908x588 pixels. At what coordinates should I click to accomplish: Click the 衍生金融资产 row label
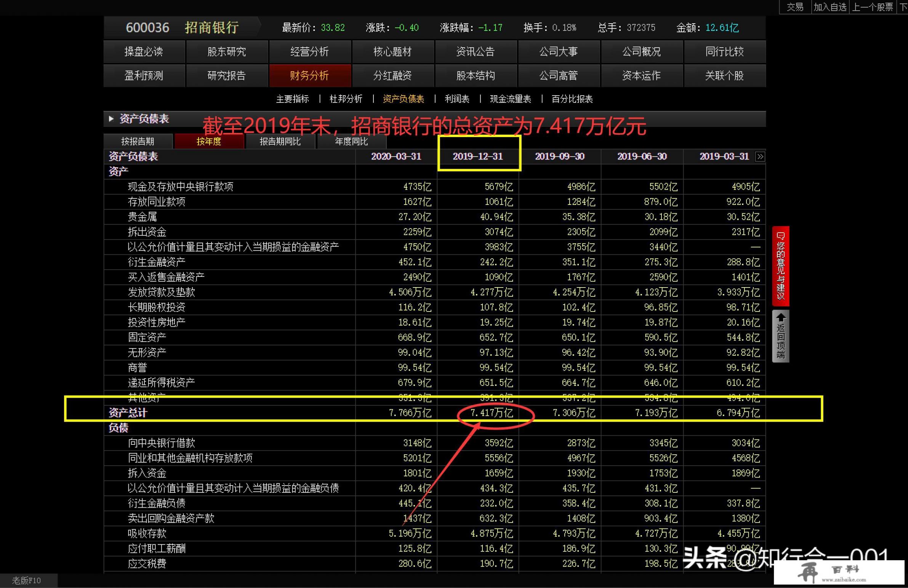(157, 262)
